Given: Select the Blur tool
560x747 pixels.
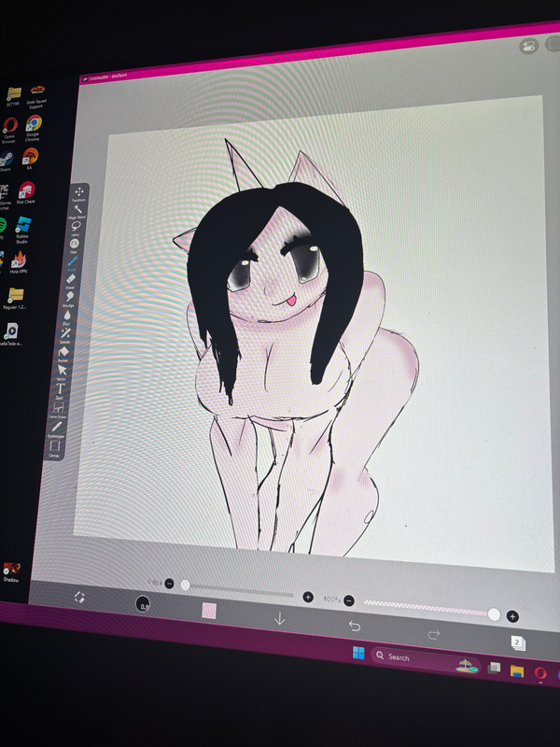Looking at the screenshot, I should [67, 316].
